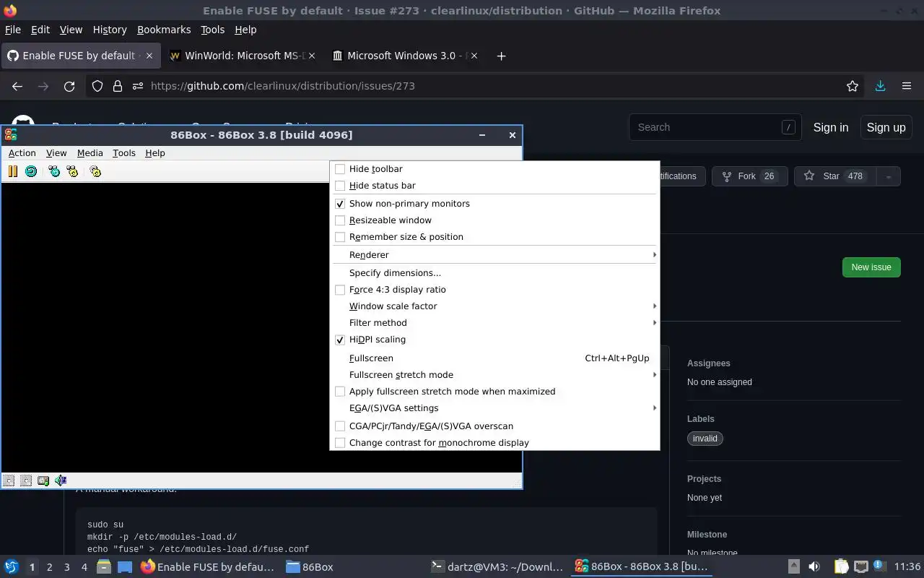924x578 pixels.
Task: Click the network icon in system tray
Action: (x=860, y=566)
